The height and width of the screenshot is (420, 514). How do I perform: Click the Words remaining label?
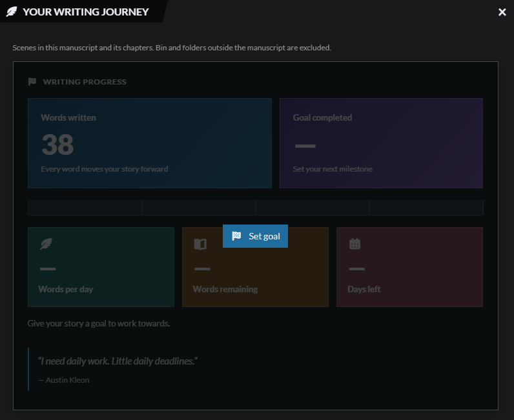[225, 289]
